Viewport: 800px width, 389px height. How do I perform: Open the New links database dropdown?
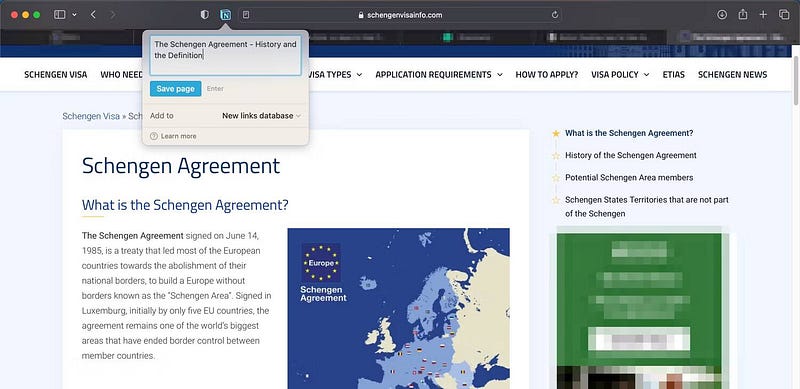(x=261, y=116)
